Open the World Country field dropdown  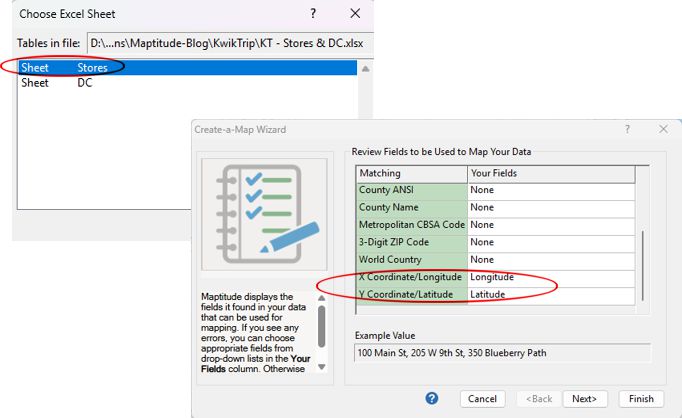click(550, 259)
